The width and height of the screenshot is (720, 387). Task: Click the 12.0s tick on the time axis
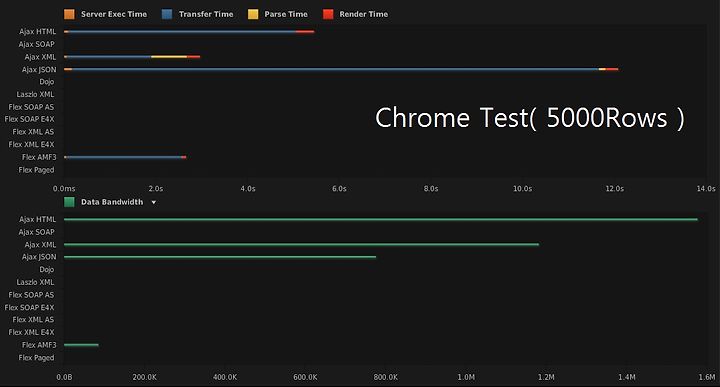[x=614, y=189]
